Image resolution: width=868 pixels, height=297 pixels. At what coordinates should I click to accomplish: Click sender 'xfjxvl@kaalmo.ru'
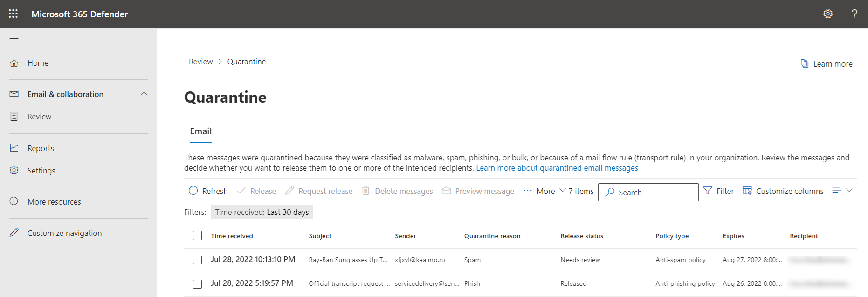(x=420, y=260)
